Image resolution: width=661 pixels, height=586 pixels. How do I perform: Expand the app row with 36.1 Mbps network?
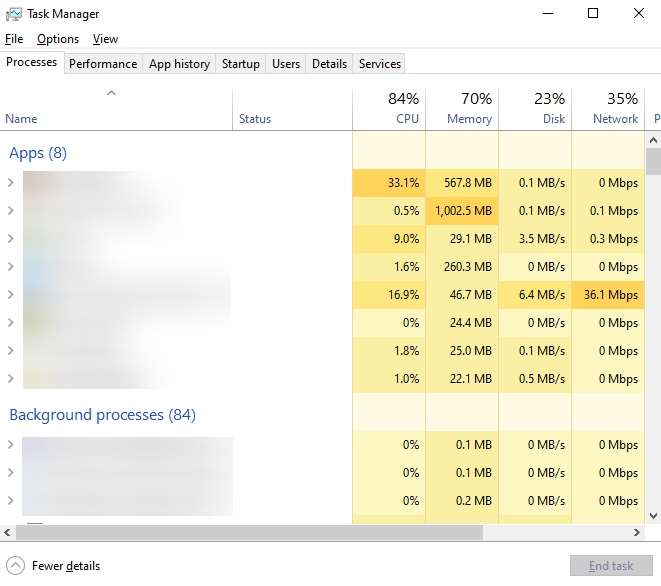pyautogui.click(x=10, y=295)
